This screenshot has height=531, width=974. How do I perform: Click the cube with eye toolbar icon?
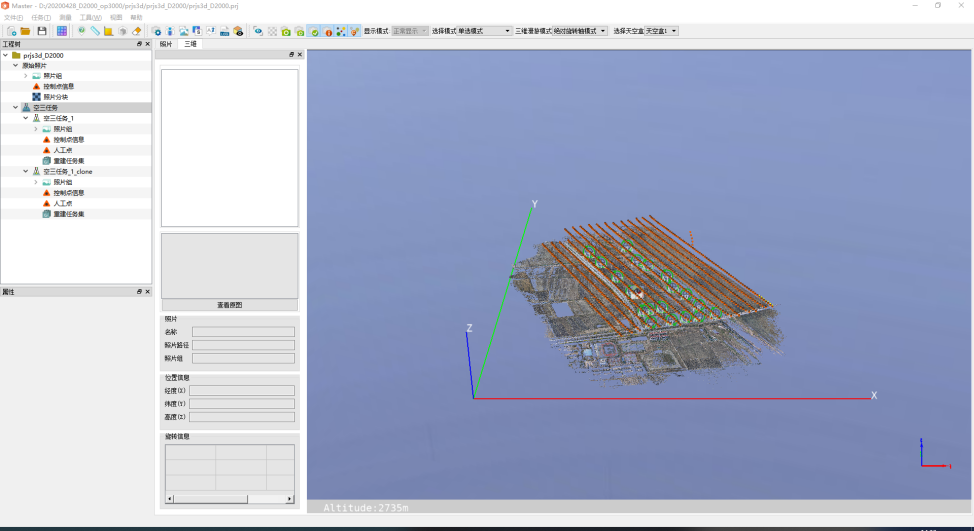[238, 31]
